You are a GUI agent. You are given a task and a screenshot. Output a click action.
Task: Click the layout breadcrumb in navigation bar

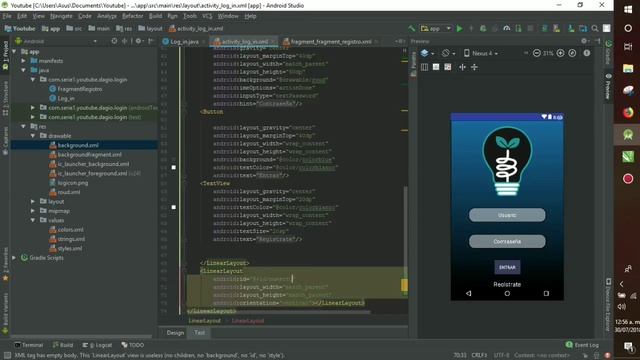pos(150,29)
